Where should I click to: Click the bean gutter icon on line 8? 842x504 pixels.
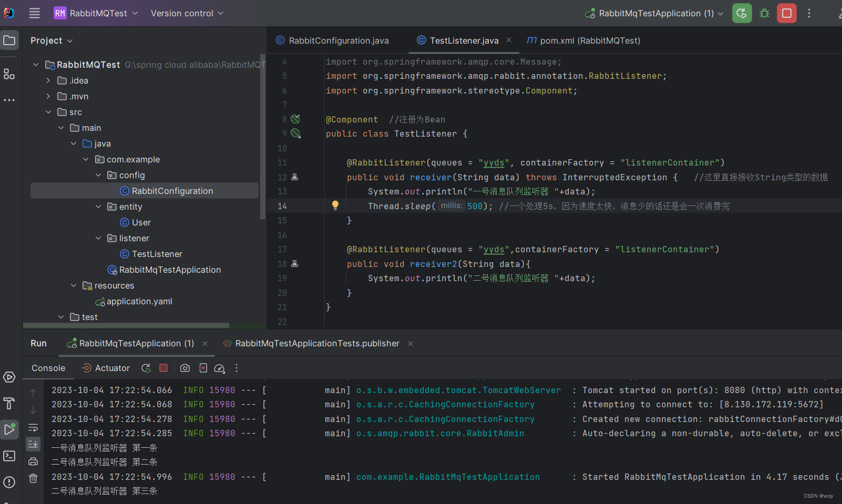click(x=295, y=119)
